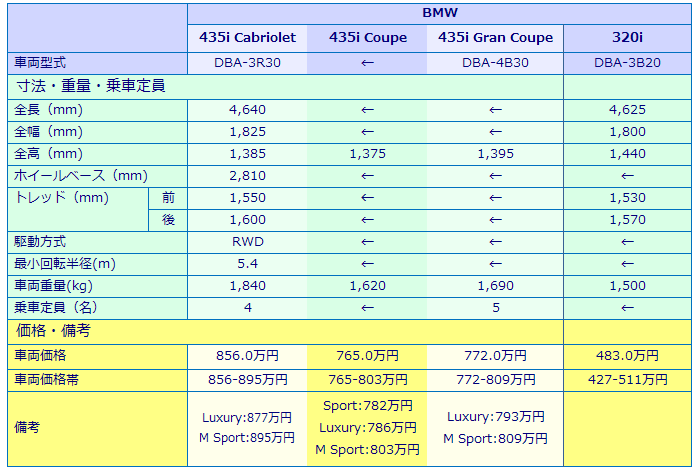Screen dimensions: 700x470
Task: Click the 1,550 front tread value
Action: click(x=247, y=198)
